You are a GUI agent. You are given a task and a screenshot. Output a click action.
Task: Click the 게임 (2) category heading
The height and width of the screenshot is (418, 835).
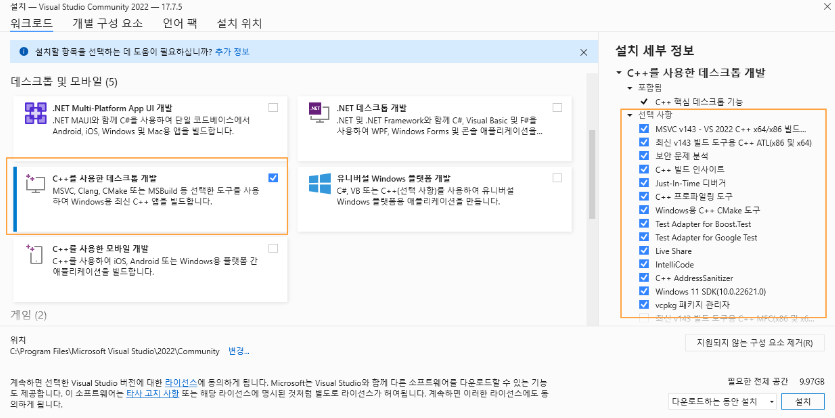pos(29,315)
